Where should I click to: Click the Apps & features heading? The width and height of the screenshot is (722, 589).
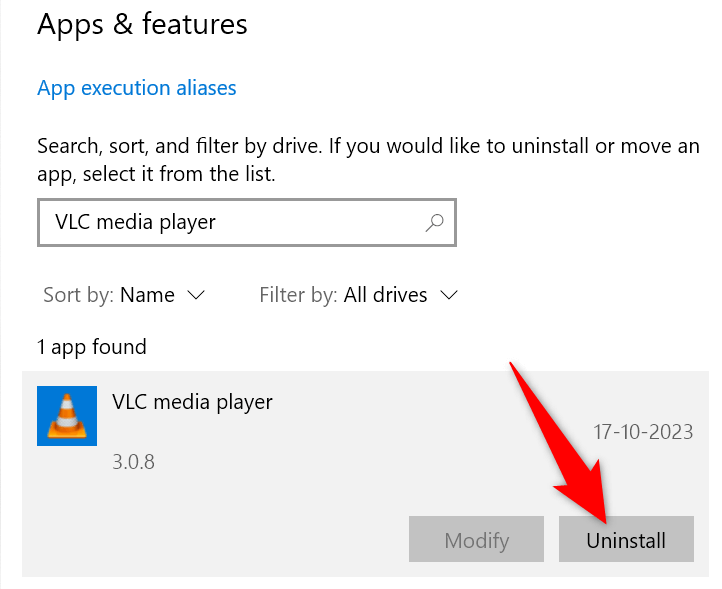tap(142, 24)
